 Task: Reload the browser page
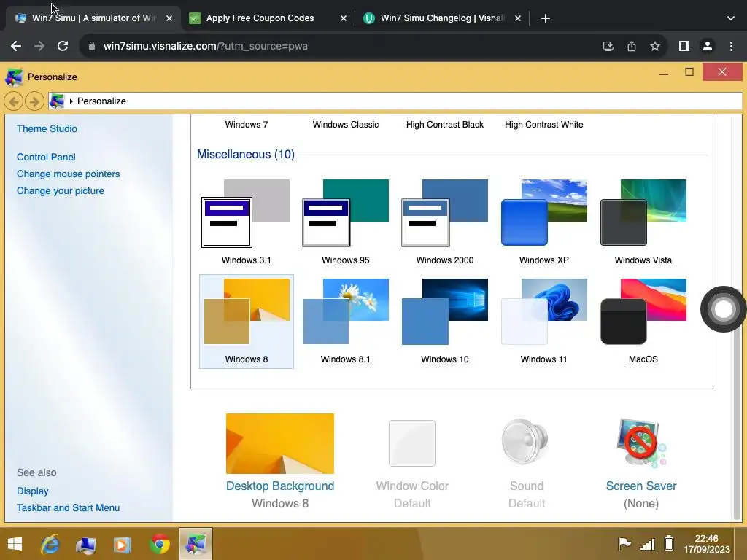pos(63,46)
